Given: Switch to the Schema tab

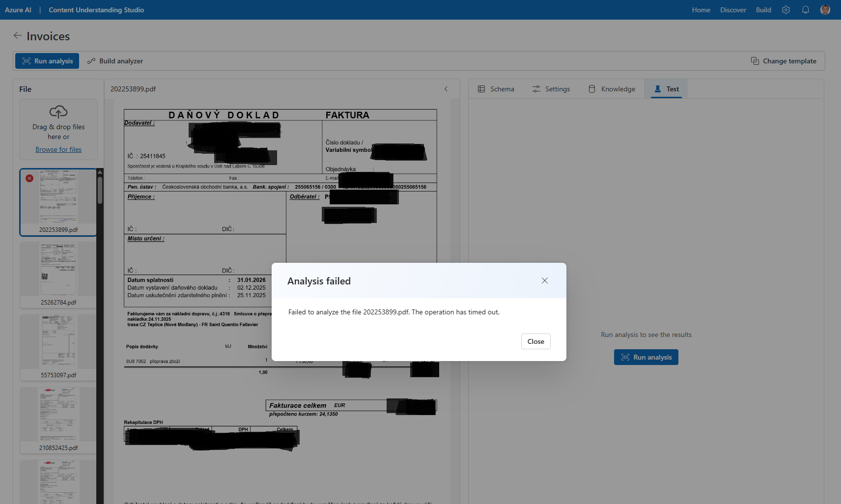Looking at the screenshot, I should (x=496, y=89).
